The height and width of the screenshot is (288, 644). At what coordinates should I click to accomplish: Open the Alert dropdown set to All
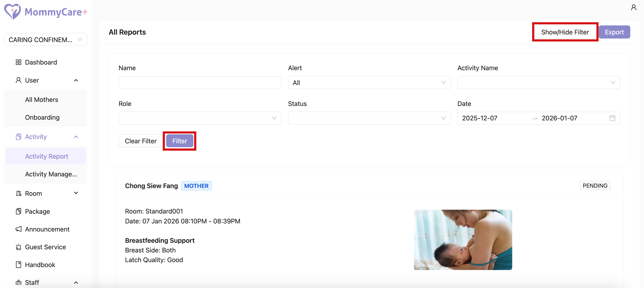pos(369,83)
